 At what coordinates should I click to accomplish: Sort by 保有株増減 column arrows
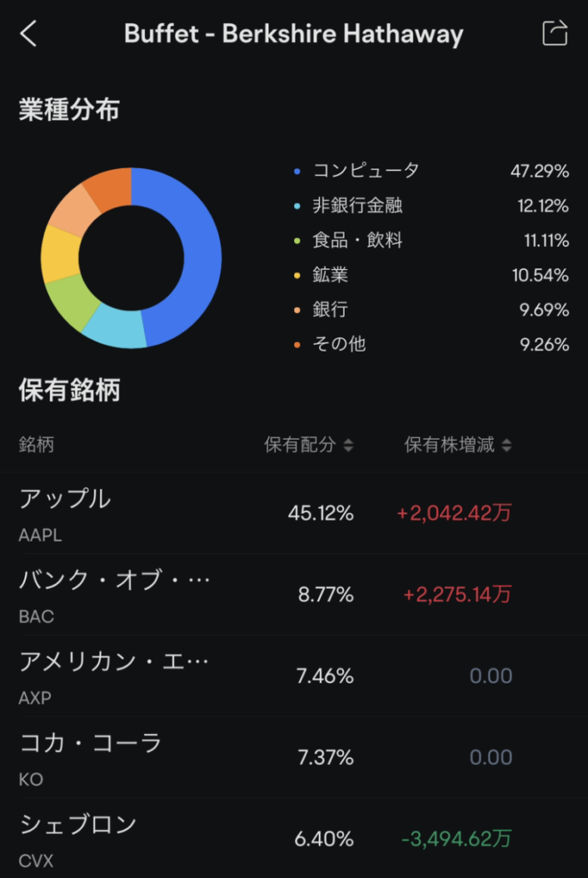click(x=507, y=445)
